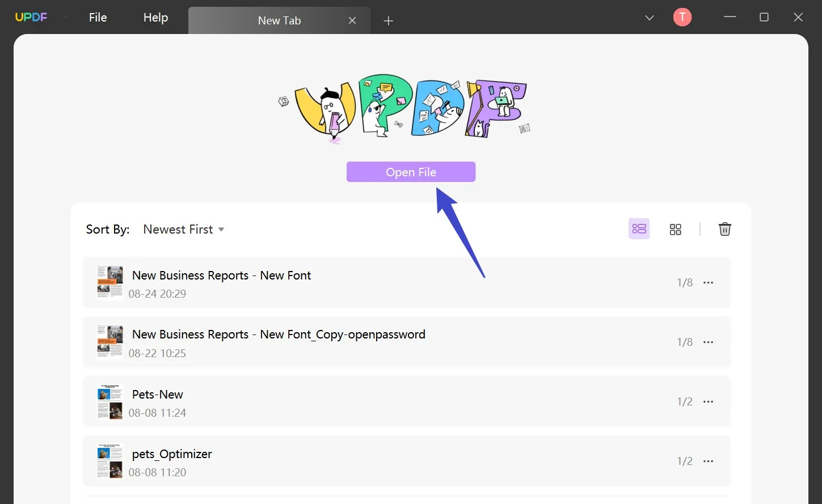822x504 pixels.
Task: Open the user account avatar T
Action: 682,17
